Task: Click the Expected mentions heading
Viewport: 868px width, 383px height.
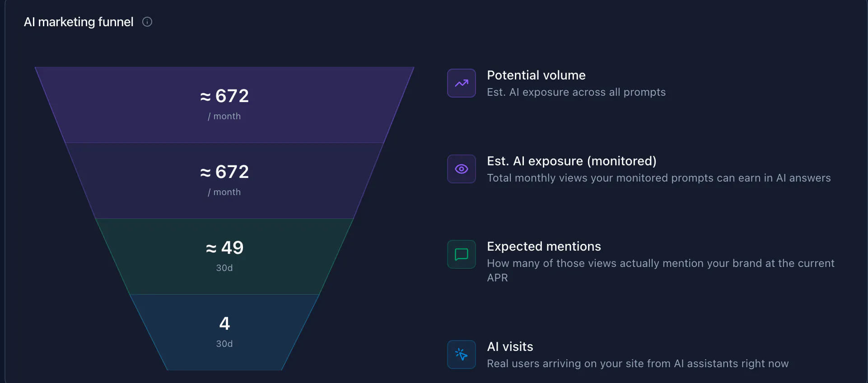Action: [x=544, y=246]
